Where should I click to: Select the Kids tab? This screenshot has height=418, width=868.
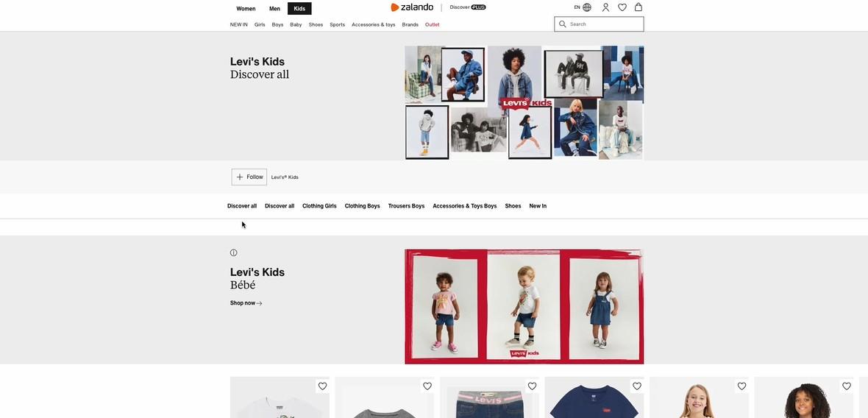pos(299,8)
